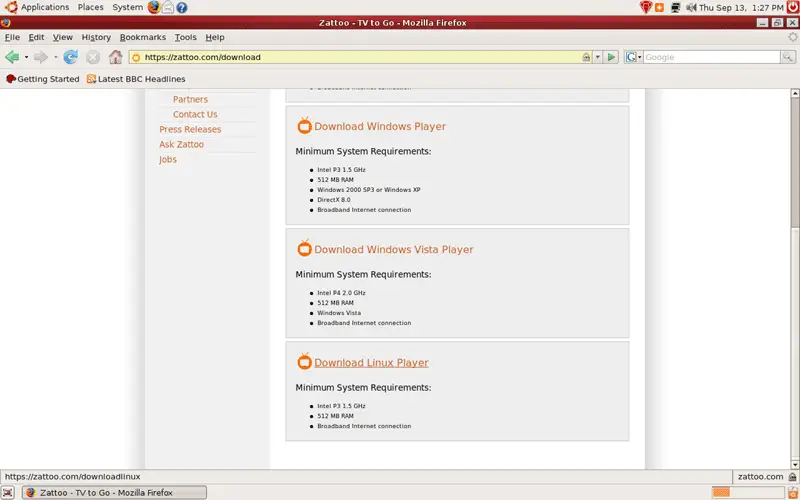Click the site favicon in the address bar
This screenshot has height=500, width=800.
136,57
